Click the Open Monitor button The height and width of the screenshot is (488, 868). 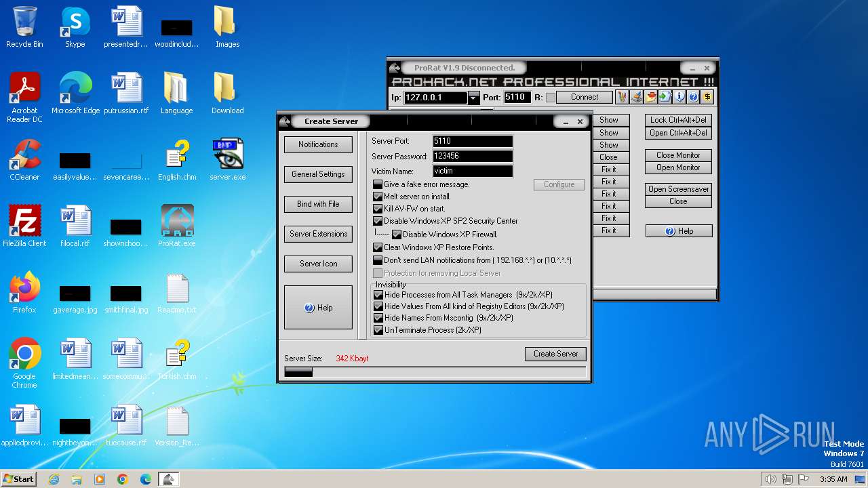tap(678, 167)
